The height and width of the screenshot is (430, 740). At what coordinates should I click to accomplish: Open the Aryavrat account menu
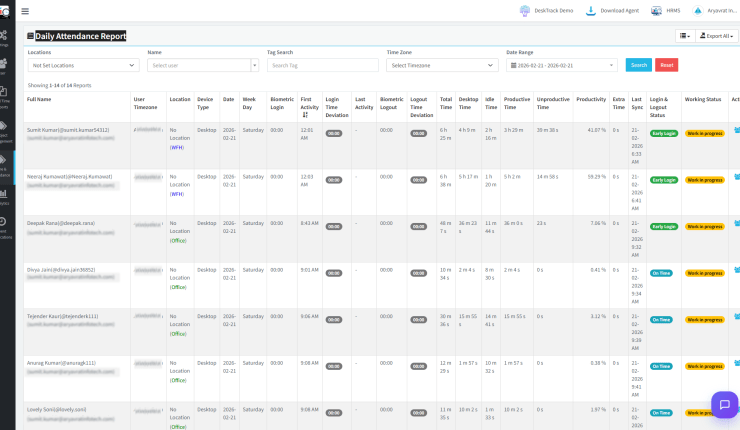(x=713, y=11)
